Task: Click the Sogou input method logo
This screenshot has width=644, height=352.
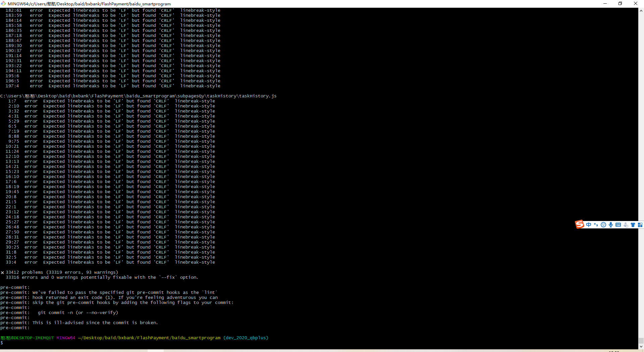Action: coord(580,224)
